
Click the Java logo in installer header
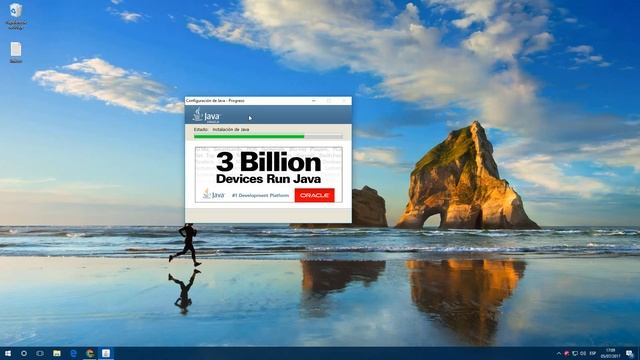coord(206,115)
